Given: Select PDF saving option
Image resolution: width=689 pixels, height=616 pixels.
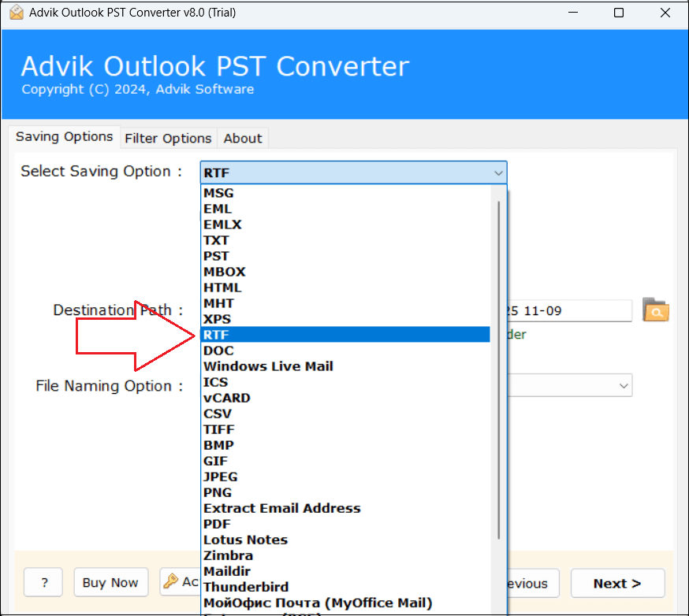Looking at the screenshot, I should pos(345,525).
